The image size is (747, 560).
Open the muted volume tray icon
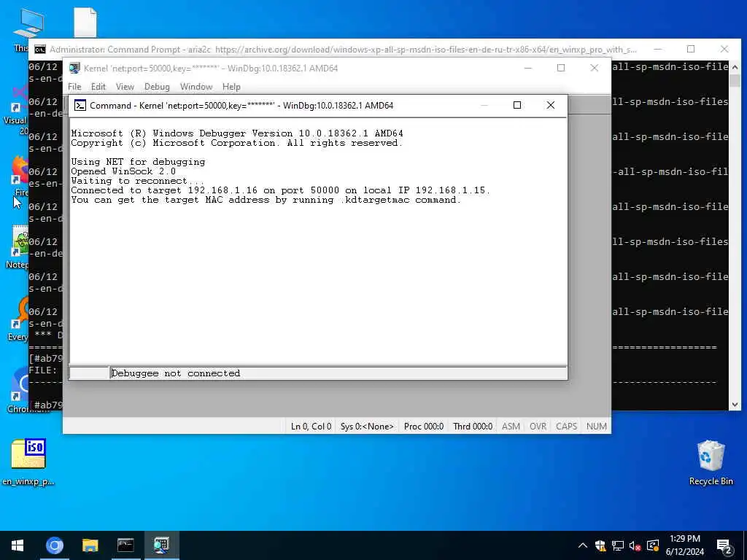point(635,545)
